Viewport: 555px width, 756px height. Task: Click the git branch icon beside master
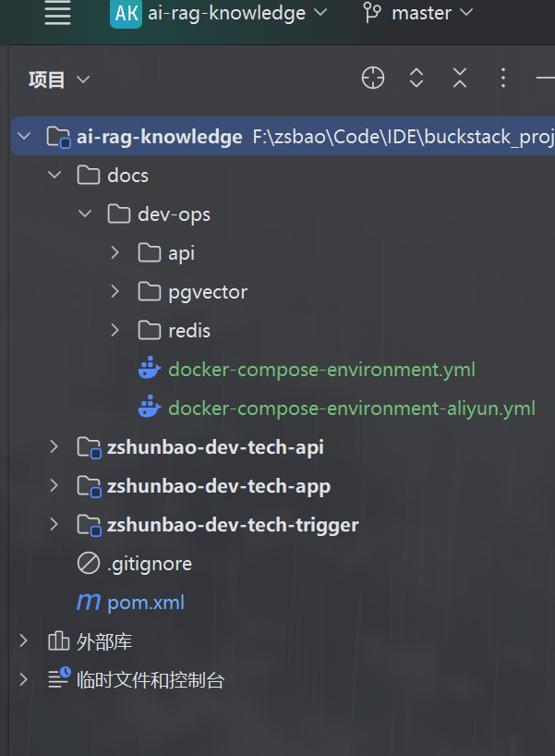coord(373,14)
